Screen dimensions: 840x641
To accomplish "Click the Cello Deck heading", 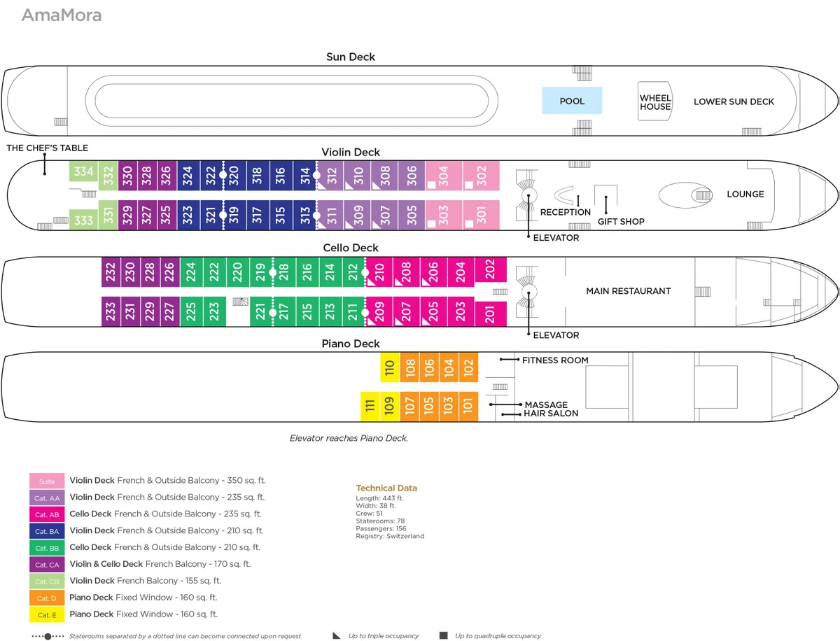I will [351, 248].
